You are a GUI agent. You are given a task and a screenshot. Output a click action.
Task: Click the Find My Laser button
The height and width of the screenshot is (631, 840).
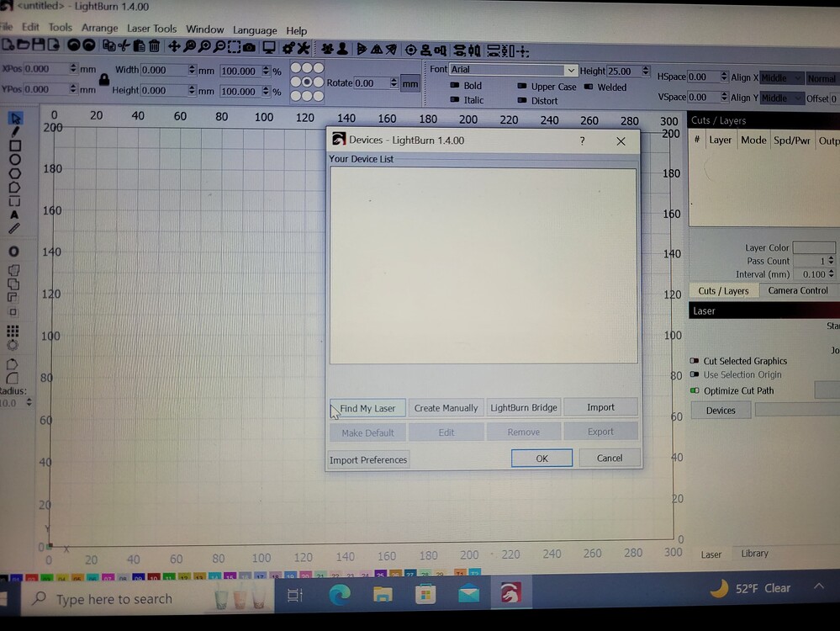367,407
